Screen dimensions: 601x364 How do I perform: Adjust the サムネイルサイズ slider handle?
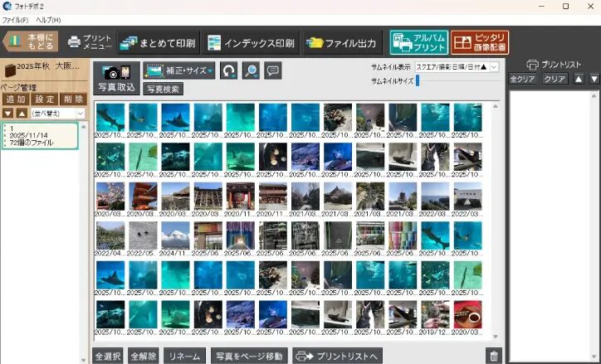pos(418,80)
